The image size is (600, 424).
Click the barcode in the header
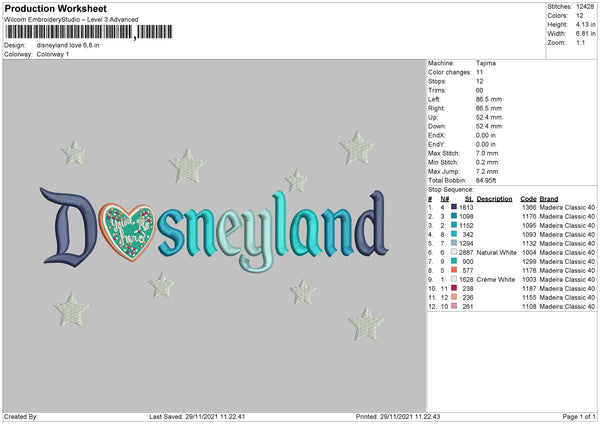(88, 32)
